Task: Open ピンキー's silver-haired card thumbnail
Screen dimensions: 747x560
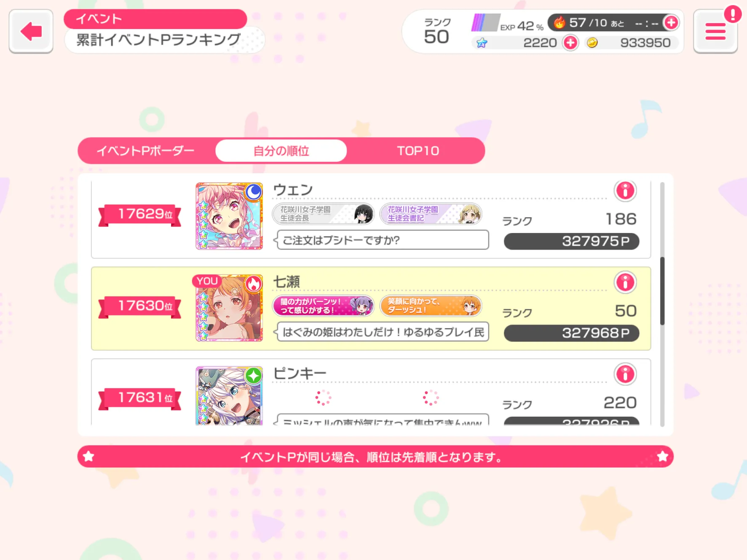Action: click(229, 396)
